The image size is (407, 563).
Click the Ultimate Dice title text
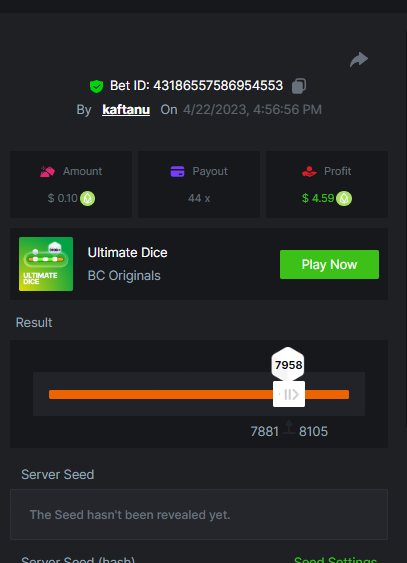[127, 253]
